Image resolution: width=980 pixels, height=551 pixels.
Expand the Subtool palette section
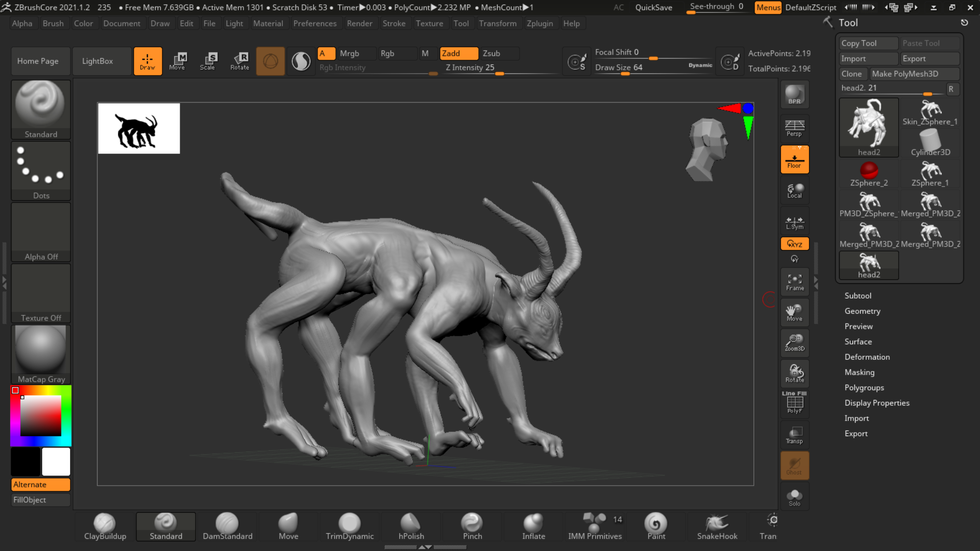pos(857,295)
